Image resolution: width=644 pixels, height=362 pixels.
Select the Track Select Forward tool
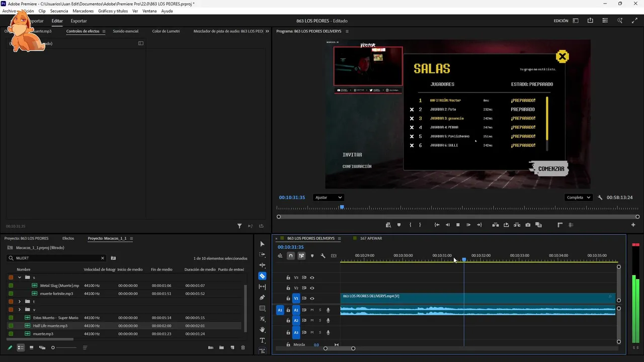(262, 254)
